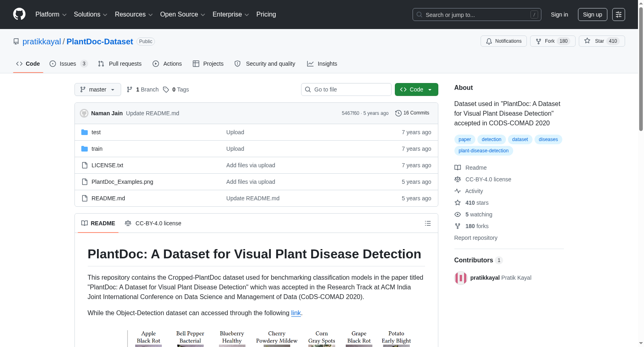Follow the 'link' hyperlink in README

click(x=296, y=313)
